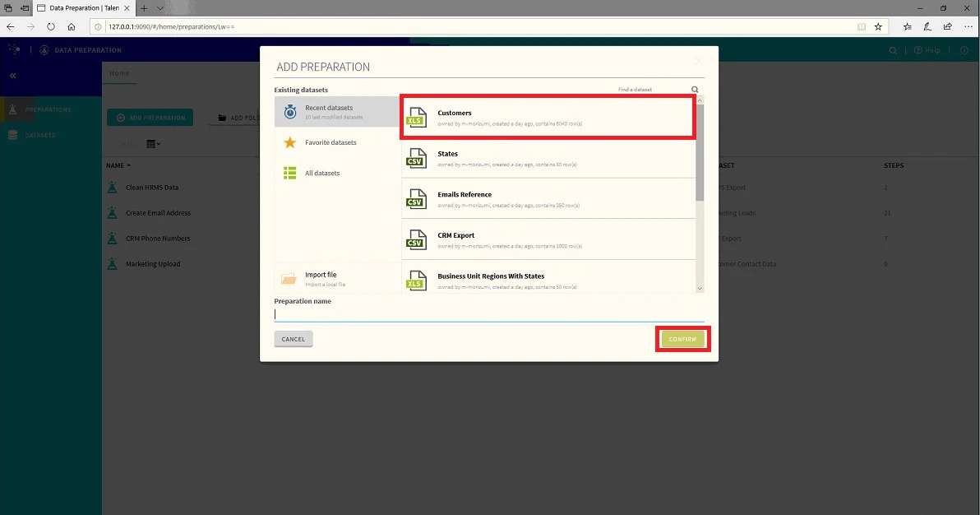This screenshot has height=515, width=980.
Task: Click the Favorite datasets star icon
Action: coord(290,142)
